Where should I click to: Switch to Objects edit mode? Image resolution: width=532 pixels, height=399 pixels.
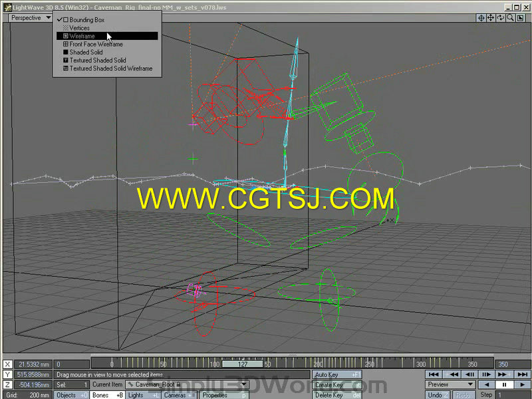pyautogui.click(x=71, y=395)
